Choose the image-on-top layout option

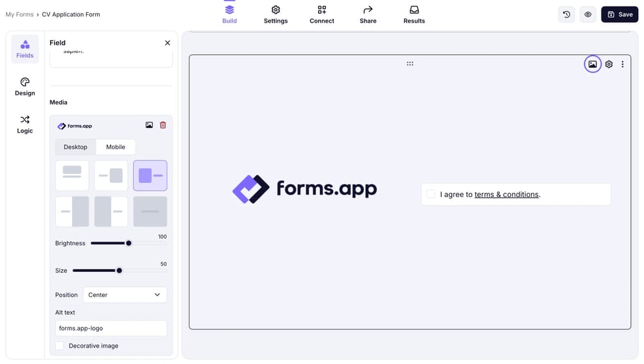pyautogui.click(x=72, y=175)
